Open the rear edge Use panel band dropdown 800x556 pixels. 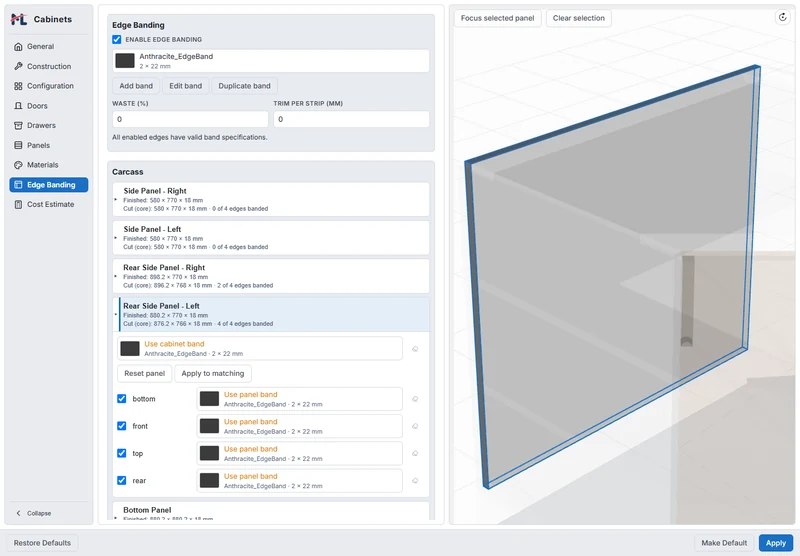point(299,481)
